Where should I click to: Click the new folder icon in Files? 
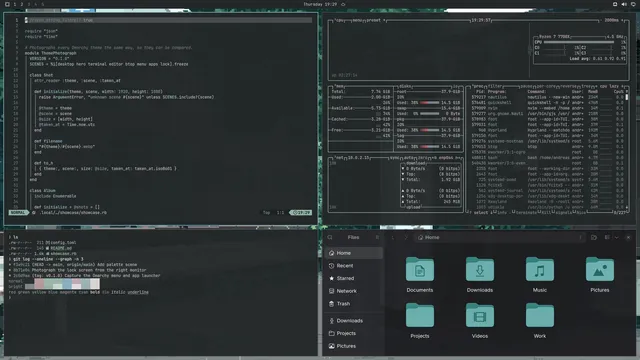[594, 237]
